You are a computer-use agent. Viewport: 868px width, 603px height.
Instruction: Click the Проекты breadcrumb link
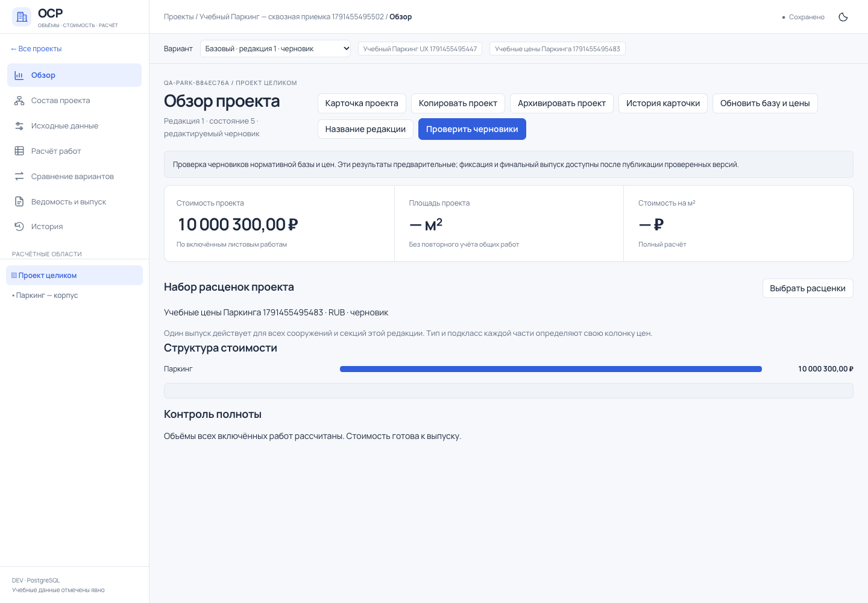click(x=178, y=17)
